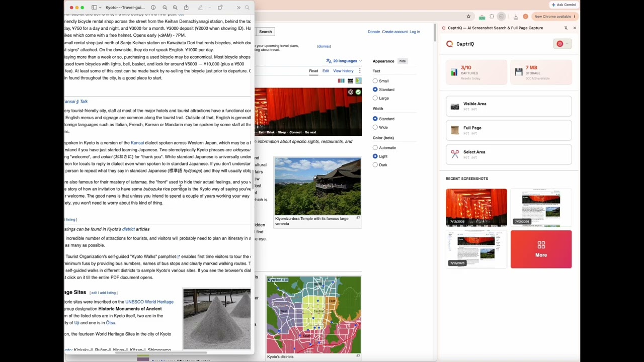Select Wide width option
The image size is (644, 362).
point(375,127)
